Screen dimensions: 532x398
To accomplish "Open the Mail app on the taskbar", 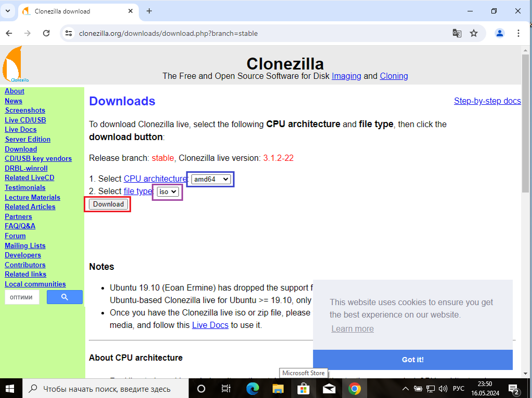I will pyautogui.click(x=329, y=389).
